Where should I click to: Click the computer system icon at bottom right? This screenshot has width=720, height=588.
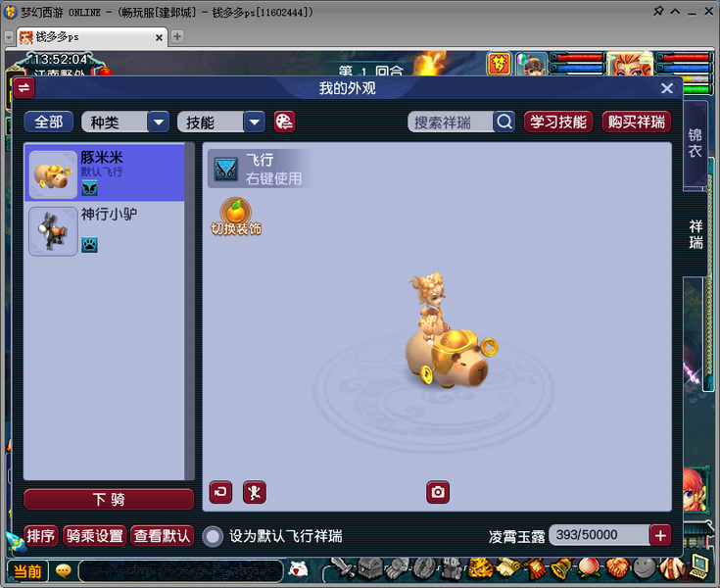[x=698, y=566]
